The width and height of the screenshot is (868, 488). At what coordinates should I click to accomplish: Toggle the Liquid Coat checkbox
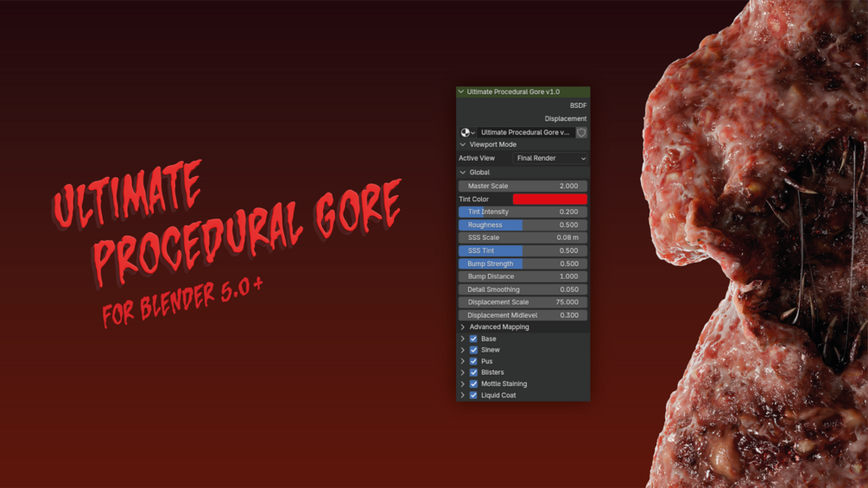(x=473, y=395)
